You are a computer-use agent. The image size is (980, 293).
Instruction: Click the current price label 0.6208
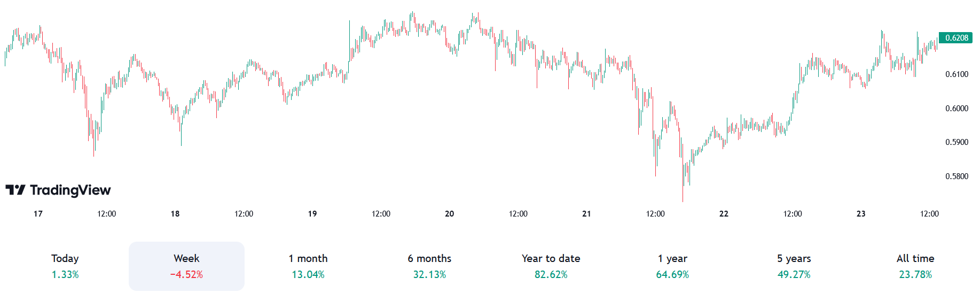pos(956,38)
